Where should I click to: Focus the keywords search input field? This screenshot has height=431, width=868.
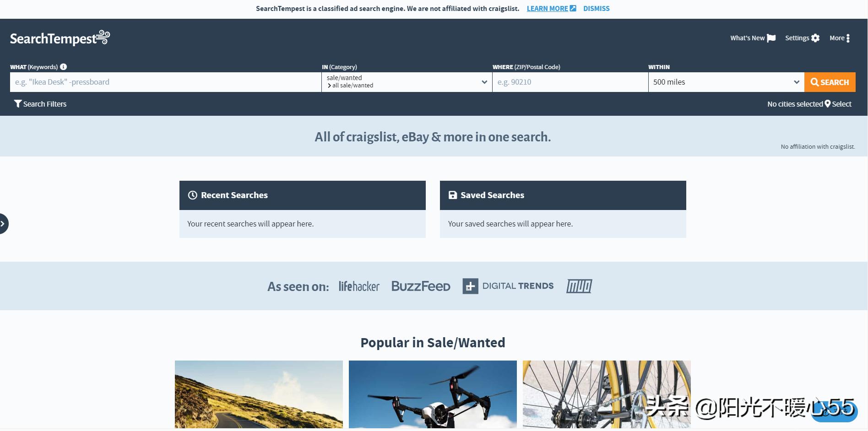[166, 82]
